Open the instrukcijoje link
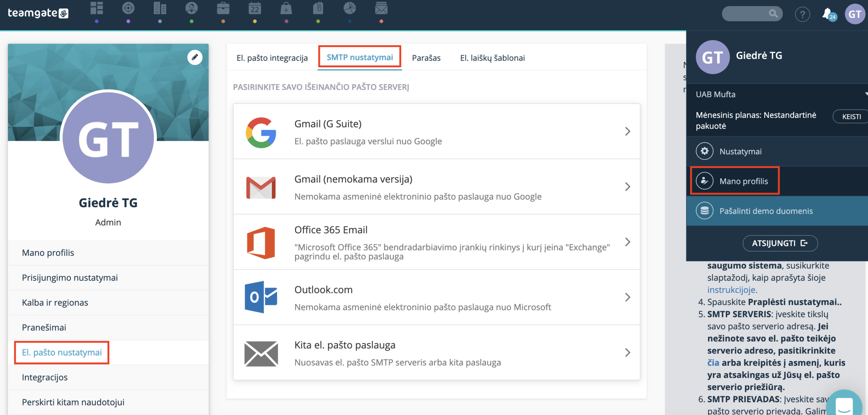The height and width of the screenshot is (415, 868). (732, 290)
